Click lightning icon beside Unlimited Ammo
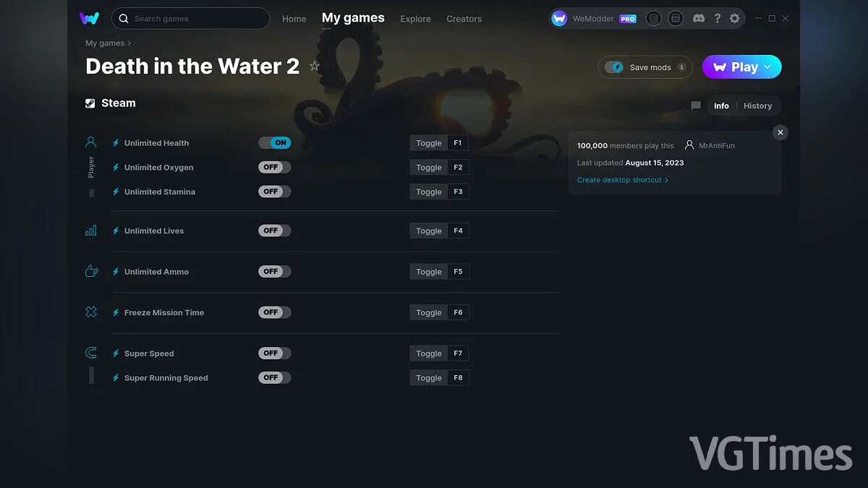Screen dimensions: 868x488 coord(116,272)
